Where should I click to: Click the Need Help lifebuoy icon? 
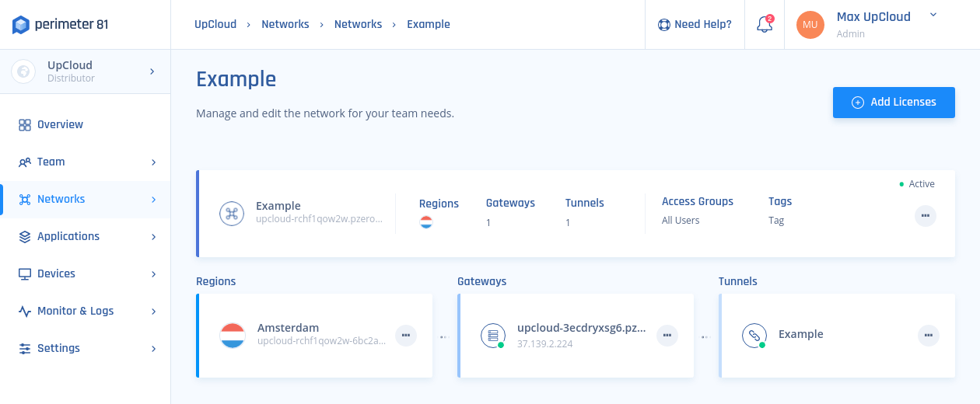pyautogui.click(x=663, y=25)
